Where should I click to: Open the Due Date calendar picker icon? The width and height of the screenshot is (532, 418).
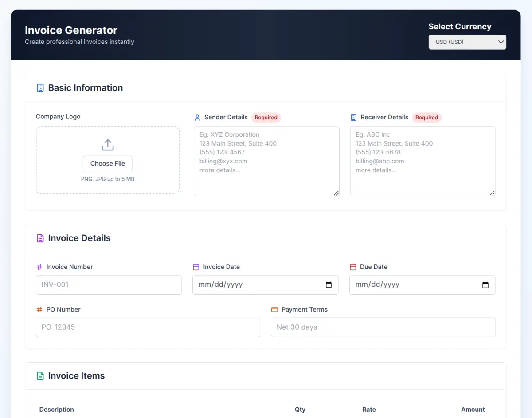[485, 285]
